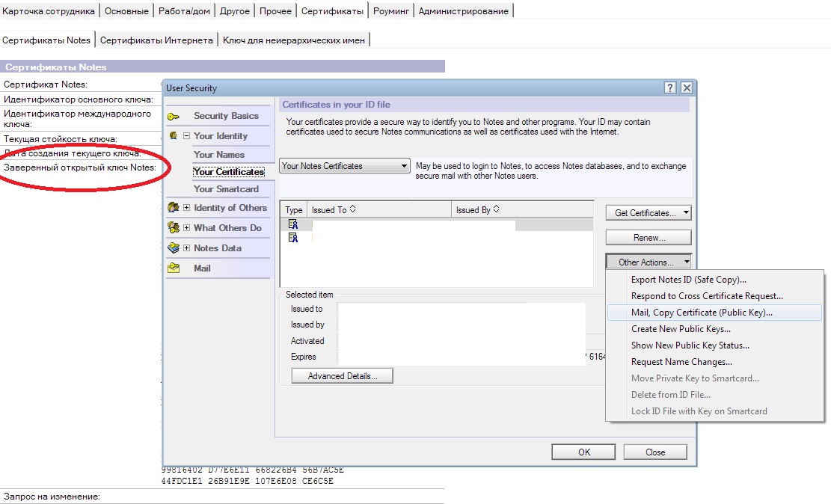Click the Type column header
831x504 pixels.
point(294,210)
